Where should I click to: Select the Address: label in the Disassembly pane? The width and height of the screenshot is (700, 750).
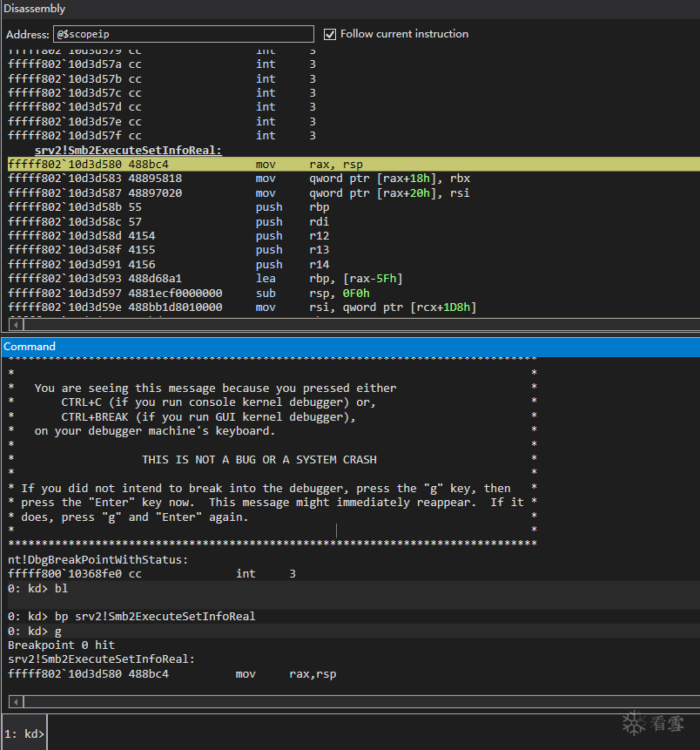pyautogui.click(x=27, y=35)
